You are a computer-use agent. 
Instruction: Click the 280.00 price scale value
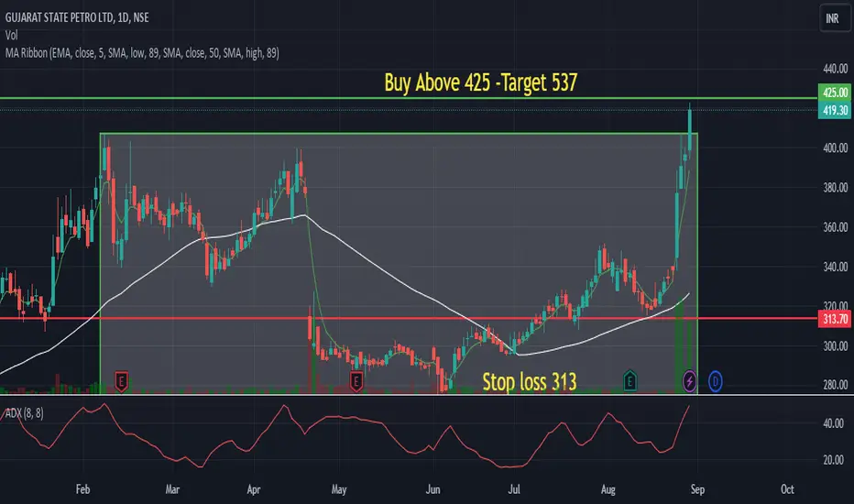tap(836, 385)
